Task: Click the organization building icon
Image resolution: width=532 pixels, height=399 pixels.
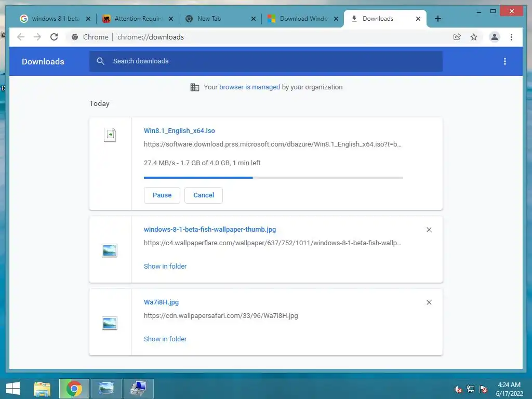Action: click(195, 87)
